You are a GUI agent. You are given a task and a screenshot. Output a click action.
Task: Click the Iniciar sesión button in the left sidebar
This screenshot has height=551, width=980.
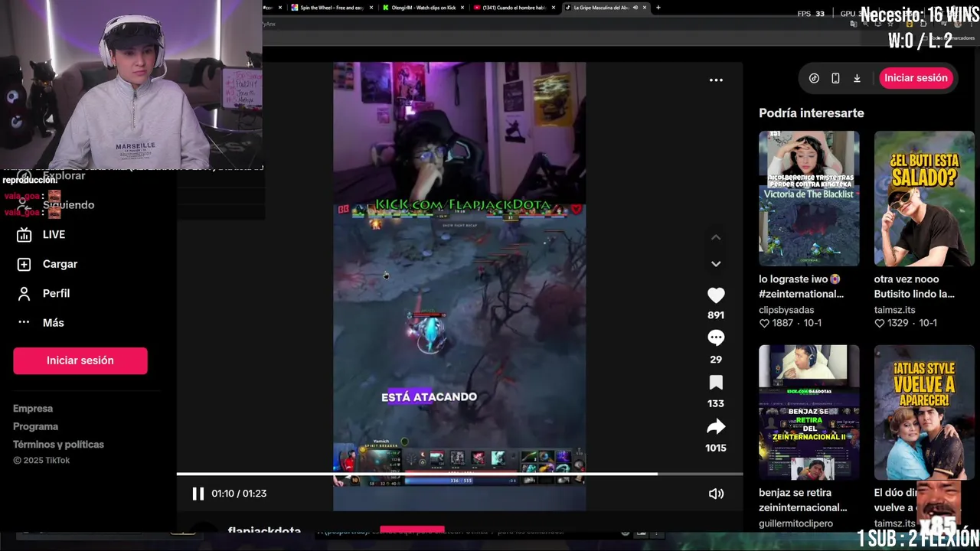click(x=80, y=360)
